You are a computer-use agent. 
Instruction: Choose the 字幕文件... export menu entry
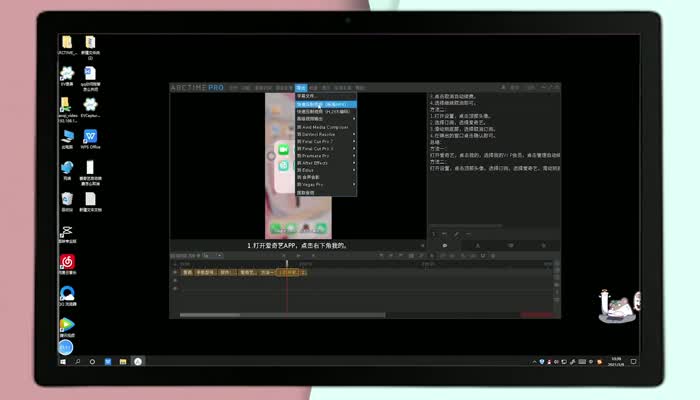tap(326, 96)
